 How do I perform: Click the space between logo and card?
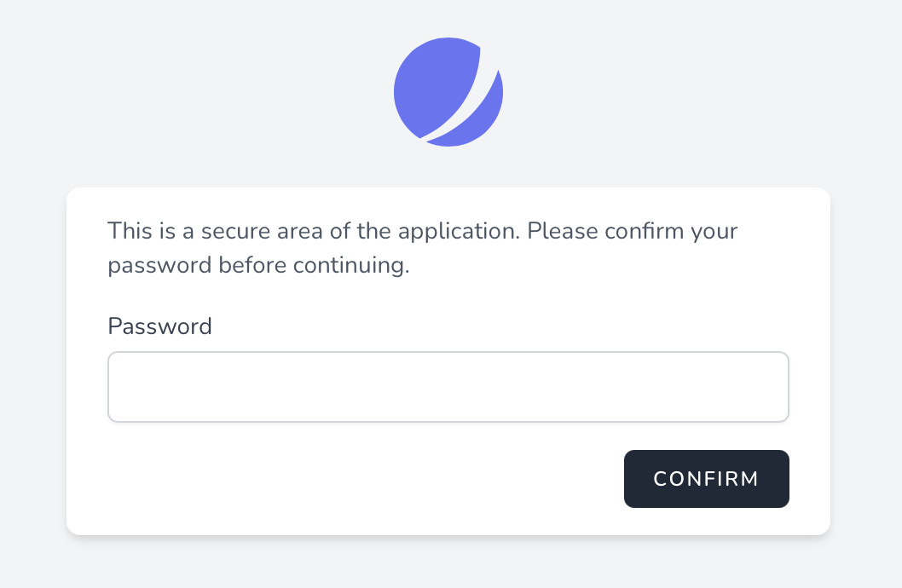[448, 168]
